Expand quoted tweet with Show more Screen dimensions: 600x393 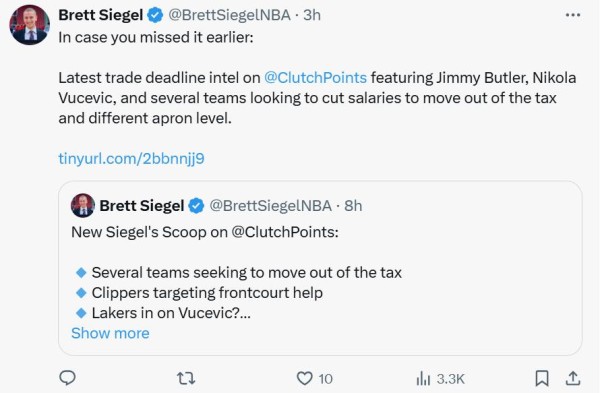(x=110, y=333)
